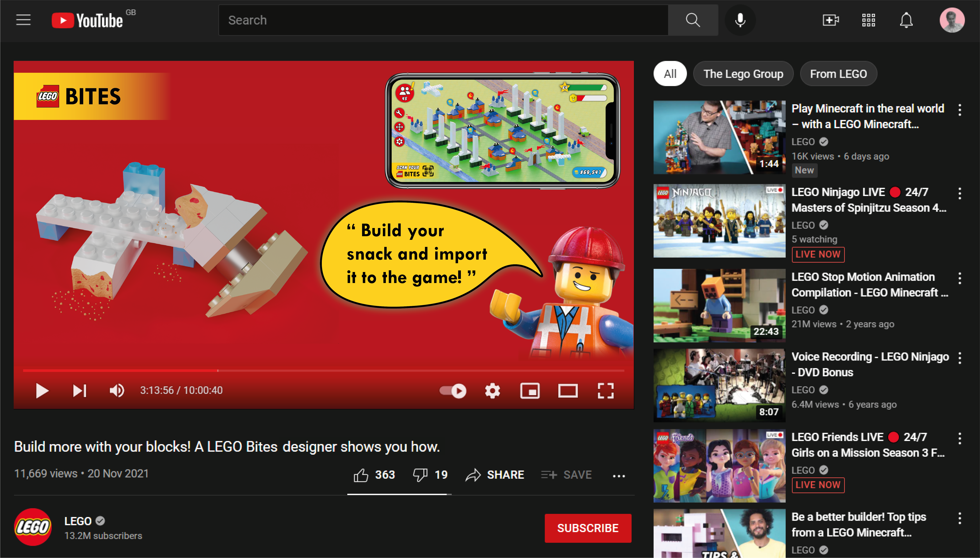Enable miniplayer mode
This screenshot has height=558, width=980.
click(530, 391)
